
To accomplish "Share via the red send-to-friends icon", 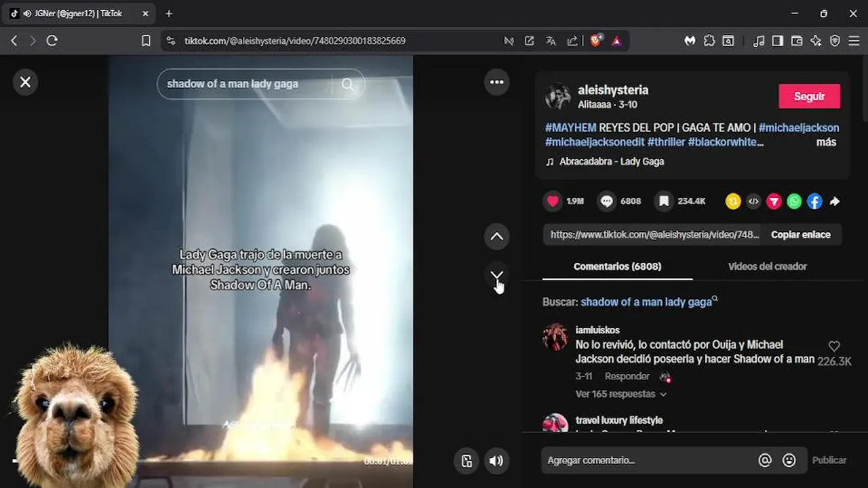I will pos(774,201).
